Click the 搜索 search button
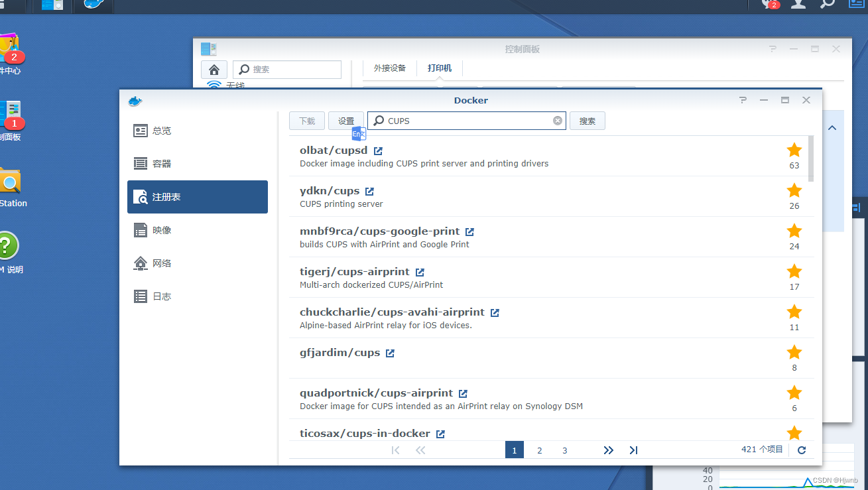The height and width of the screenshot is (490, 868). click(588, 121)
